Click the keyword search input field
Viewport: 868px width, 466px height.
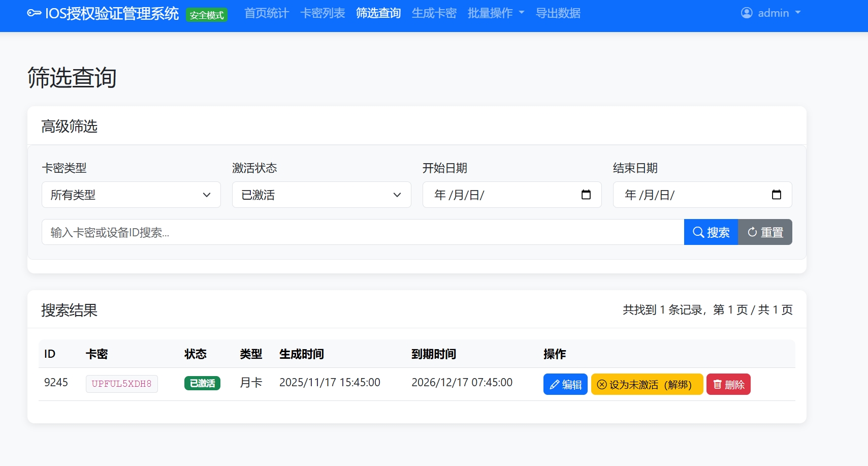[356, 232]
